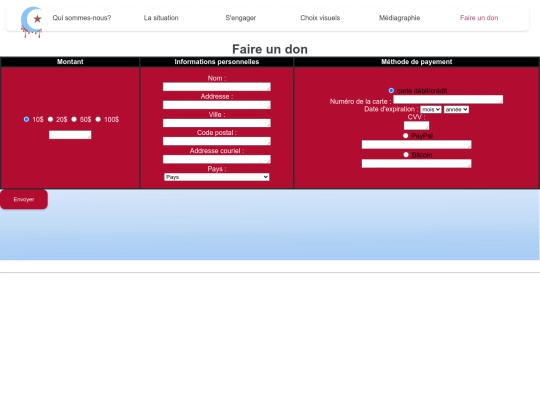Screen dimensions: 540x405
Task: Focus the CVV input field
Action: click(x=416, y=125)
